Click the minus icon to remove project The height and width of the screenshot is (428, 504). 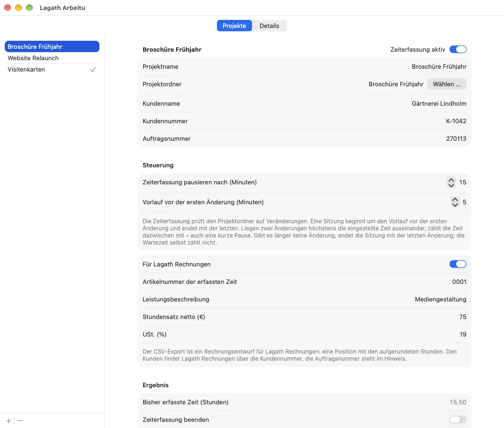(20, 420)
